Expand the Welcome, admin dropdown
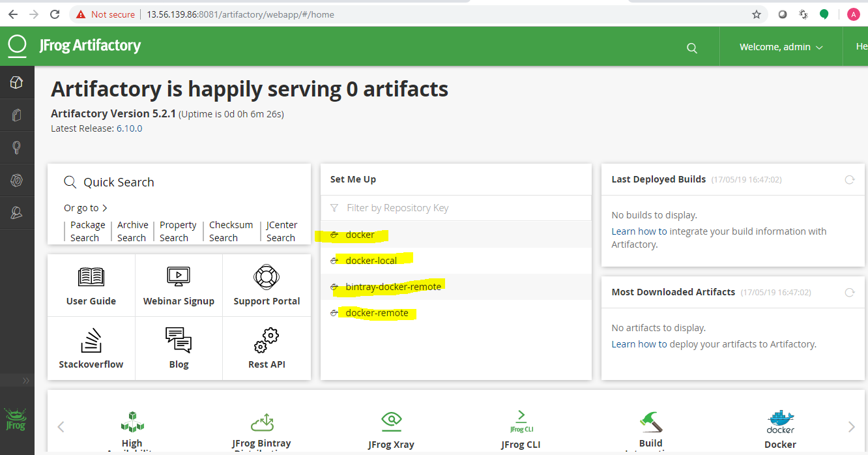The height and width of the screenshot is (455, 868). pos(781,46)
